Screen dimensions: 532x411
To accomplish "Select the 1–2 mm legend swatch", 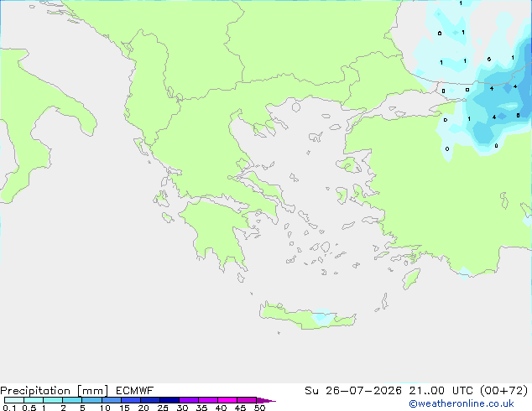I will pos(53,400).
